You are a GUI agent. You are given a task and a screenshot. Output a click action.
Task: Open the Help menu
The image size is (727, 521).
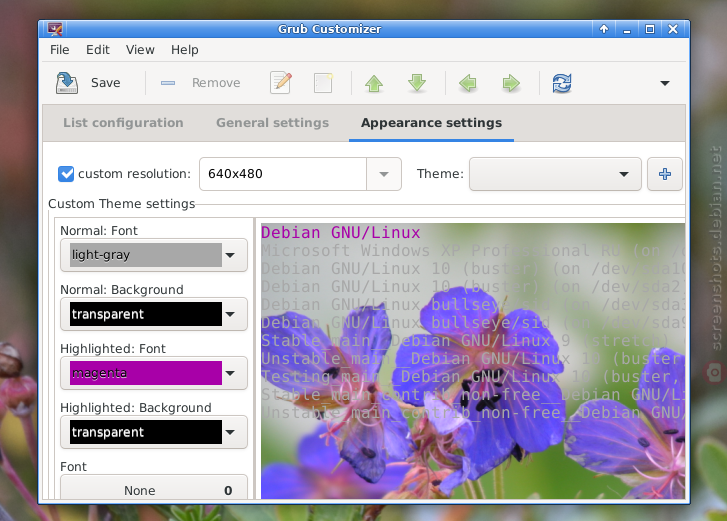[x=185, y=50]
